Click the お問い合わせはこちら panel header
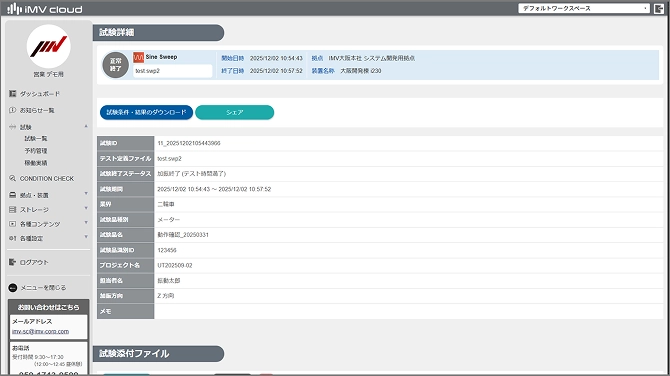 [48, 307]
